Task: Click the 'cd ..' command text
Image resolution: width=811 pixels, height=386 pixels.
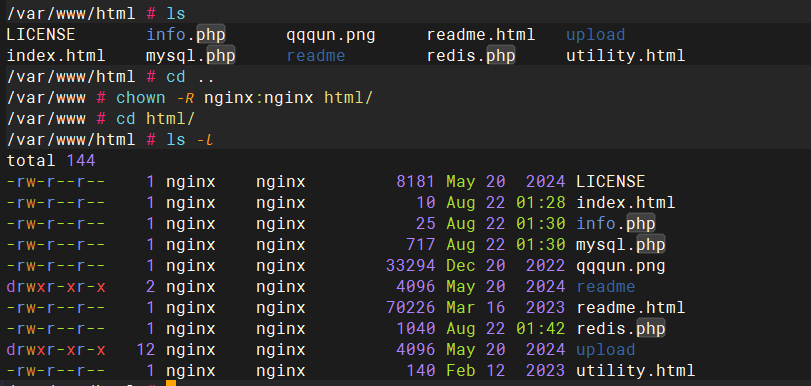Action: tap(190, 77)
